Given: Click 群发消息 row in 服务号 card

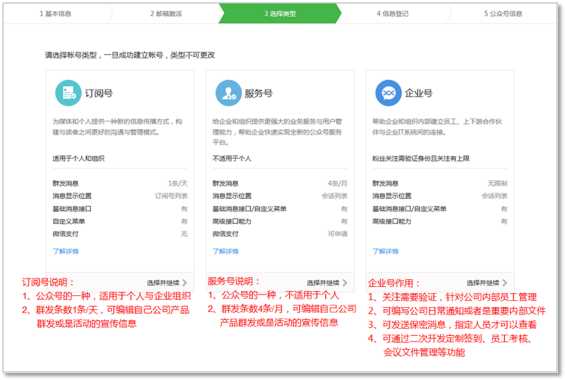Looking at the screenshot, I should click(280, 183).
